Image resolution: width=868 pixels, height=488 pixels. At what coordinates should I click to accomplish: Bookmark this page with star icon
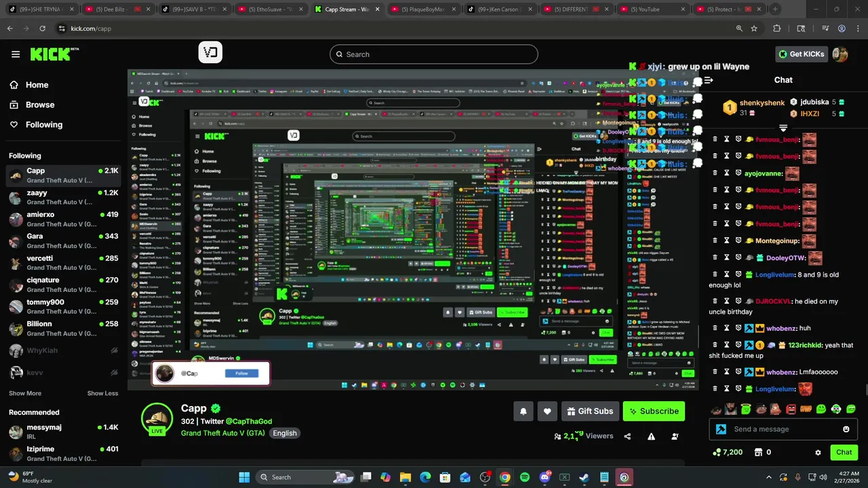pyautogui.click(x=754, y=28)
